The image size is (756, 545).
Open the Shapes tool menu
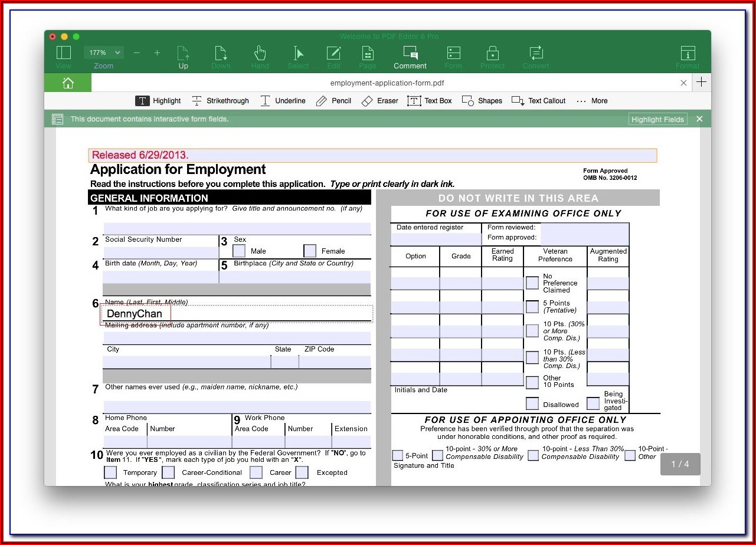coord(482,101)
